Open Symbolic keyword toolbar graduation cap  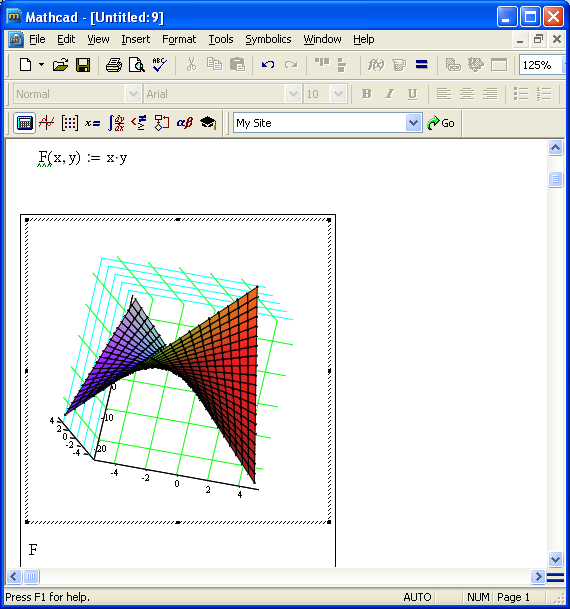click(x=208, y=123)
